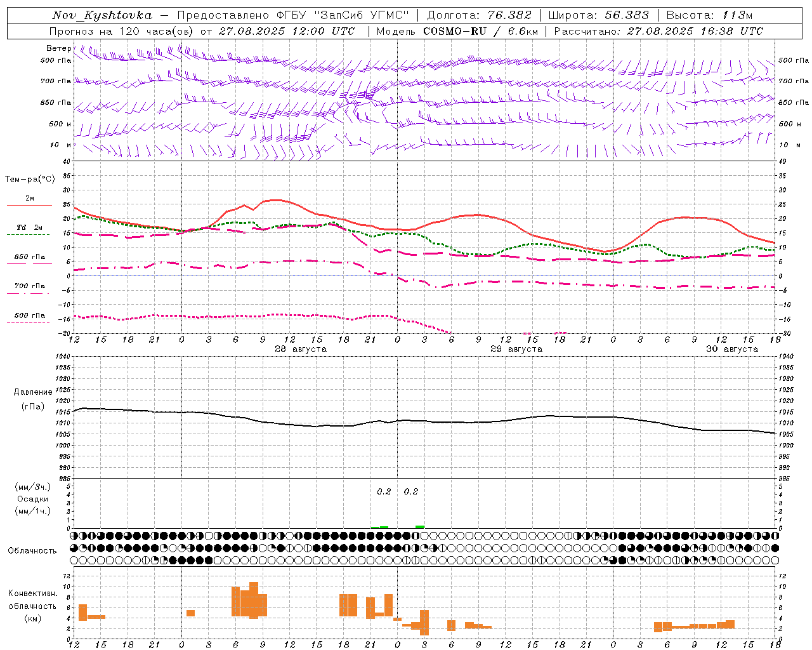Click the 10 м label on wind panel left axis
Viewport: 812px width, 650px height.
coord(60,145)
